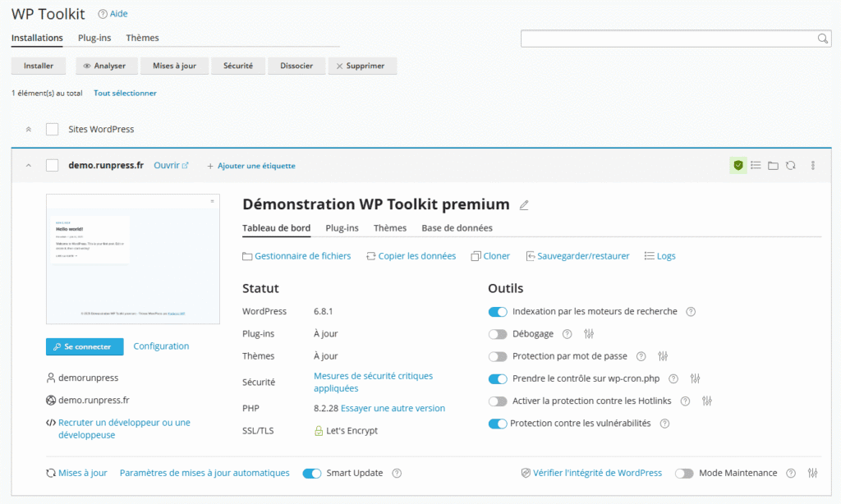
Task: Toggle the Smart Update switch
Action: [312, 474]
